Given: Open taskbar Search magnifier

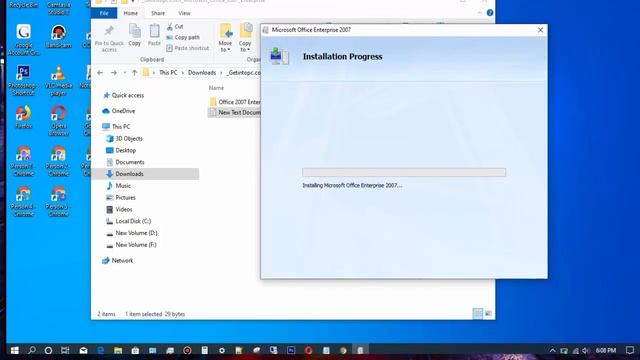Looking at the screenshot, I should pyautogui.click(x=31, y=350).
